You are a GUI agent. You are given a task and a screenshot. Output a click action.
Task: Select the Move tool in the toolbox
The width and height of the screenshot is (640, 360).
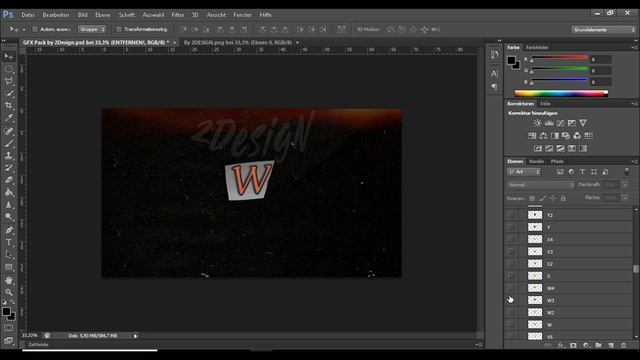(x=9, y=57)
